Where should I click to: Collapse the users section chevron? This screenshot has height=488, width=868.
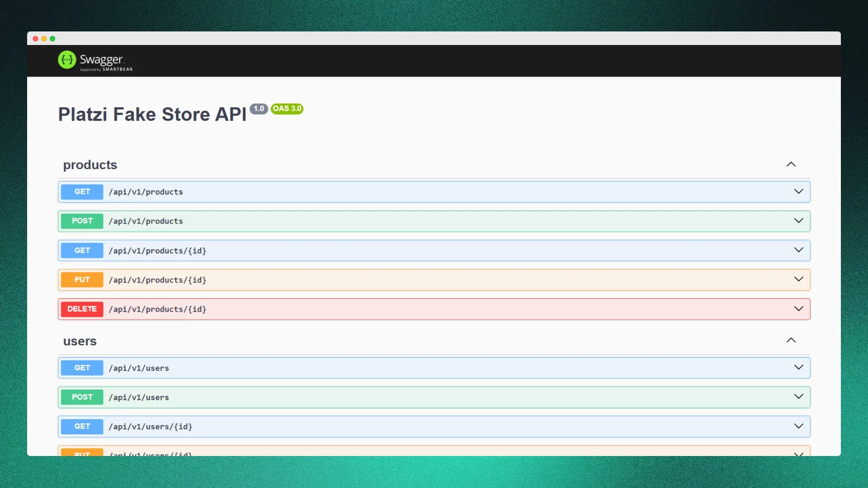791,341
